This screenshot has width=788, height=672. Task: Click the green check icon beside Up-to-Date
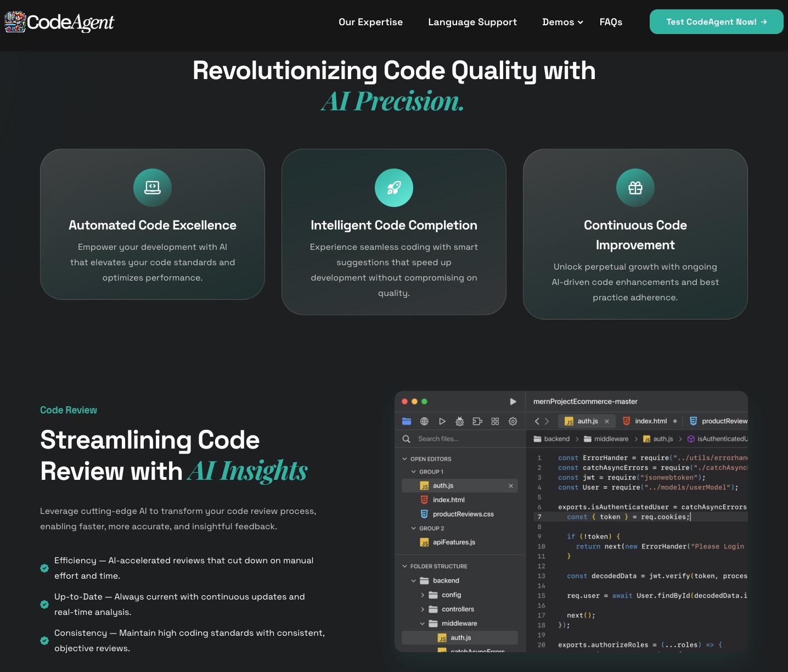coord(44,604)
